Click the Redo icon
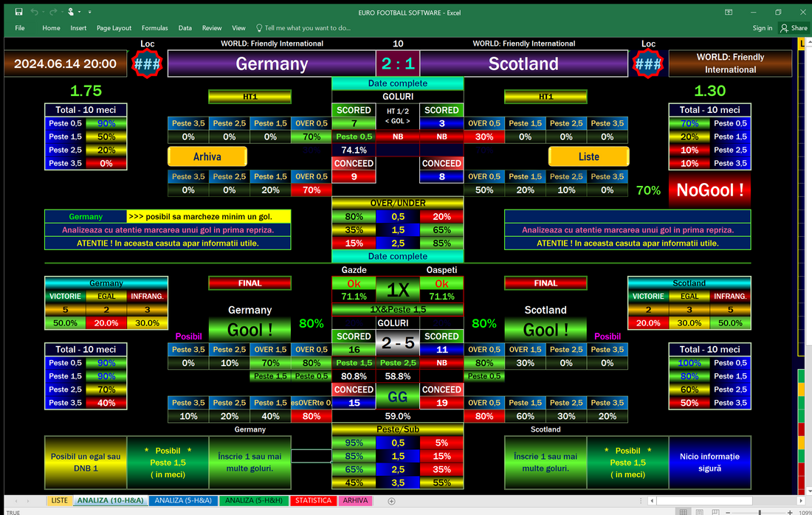The width and height of the screenshot is (812, 515). (53, 12)
